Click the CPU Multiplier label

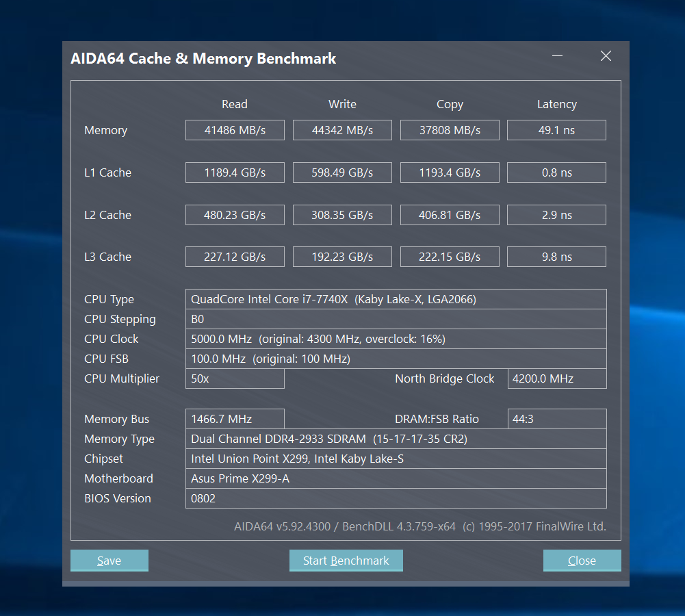(121, 378)
